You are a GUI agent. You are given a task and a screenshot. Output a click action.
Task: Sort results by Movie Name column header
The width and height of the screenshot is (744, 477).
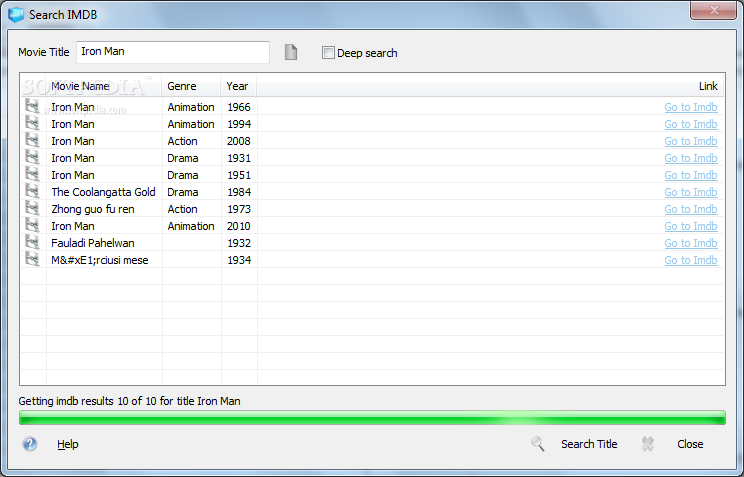(104, 86)
